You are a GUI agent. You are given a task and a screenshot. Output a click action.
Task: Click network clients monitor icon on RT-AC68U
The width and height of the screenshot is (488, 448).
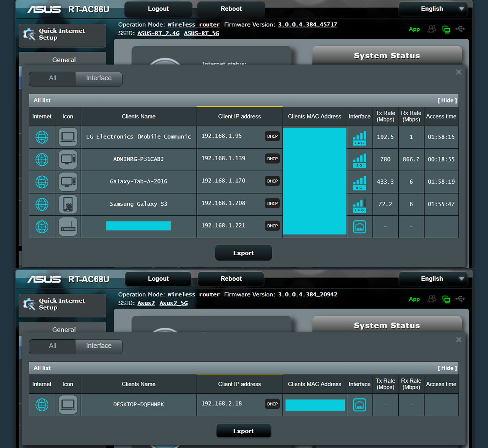[x=446, y=299]
